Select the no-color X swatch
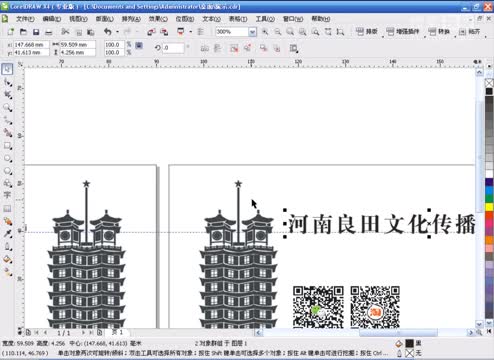Screen dimensions: 494x360 [489, 83]
